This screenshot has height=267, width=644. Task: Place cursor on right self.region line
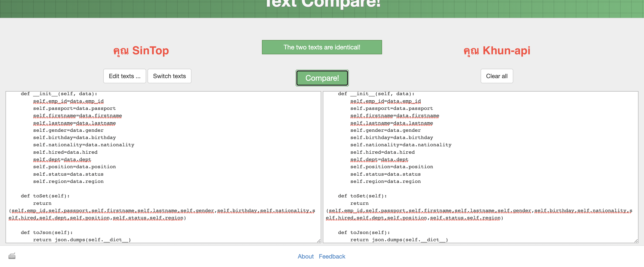(385, 181)
